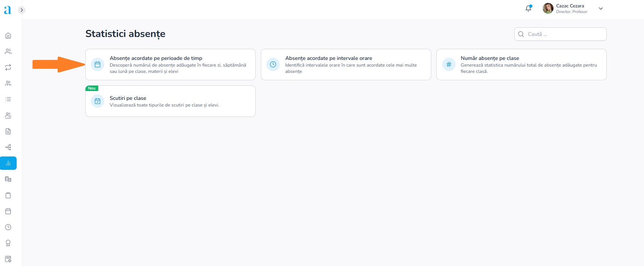Click the clock icon in sidebar

(8, 227)
